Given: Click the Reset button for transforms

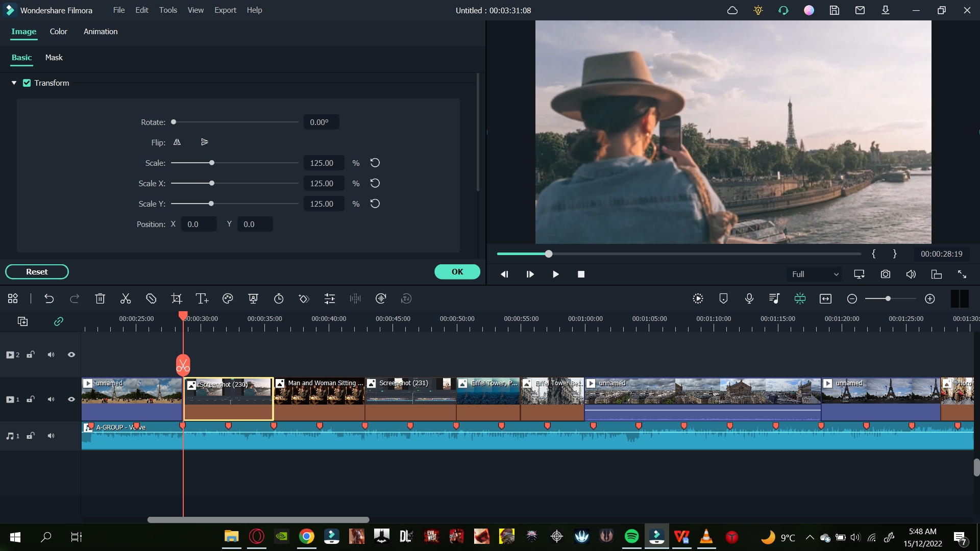Looking at the screenshot, I should pyautogui.click(x=36, y=272).
